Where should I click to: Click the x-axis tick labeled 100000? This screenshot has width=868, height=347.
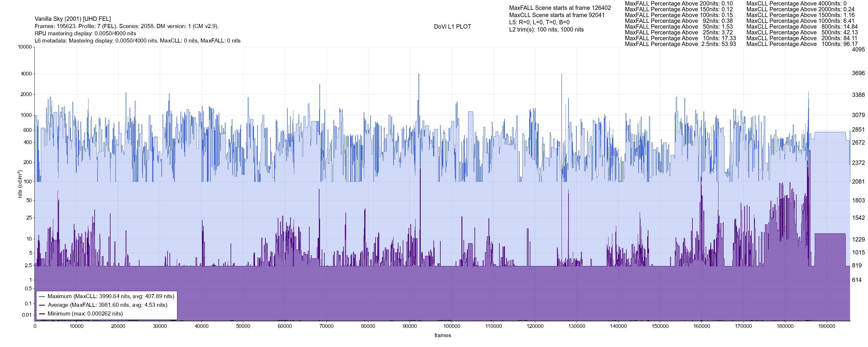click(452, 326)
